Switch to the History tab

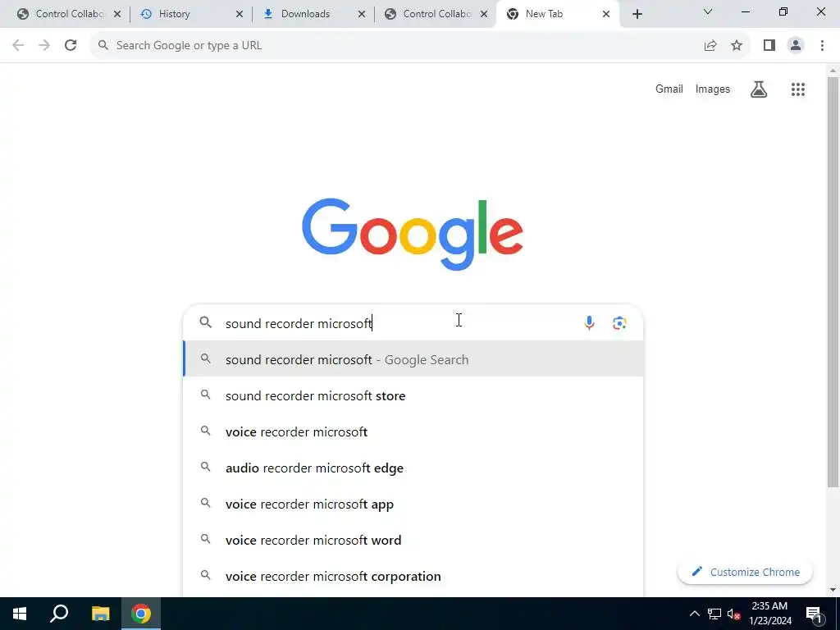point(190,14)
